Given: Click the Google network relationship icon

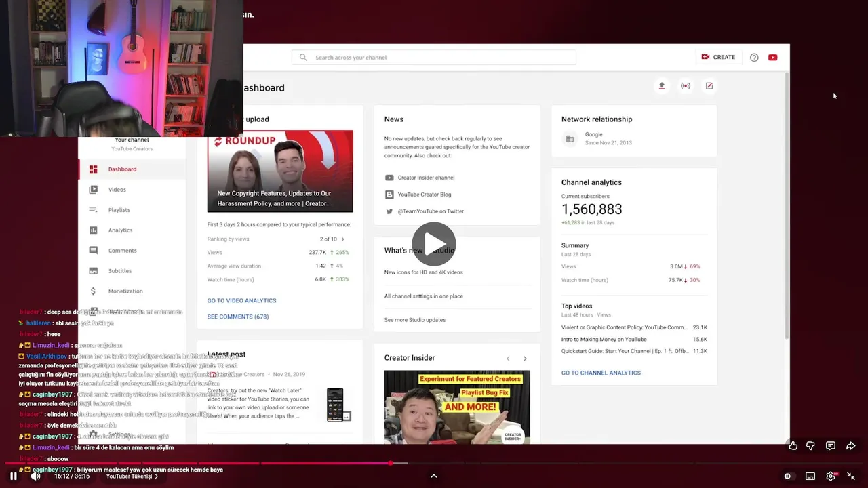Looking at the screenshot, I should tap(570, 139).
